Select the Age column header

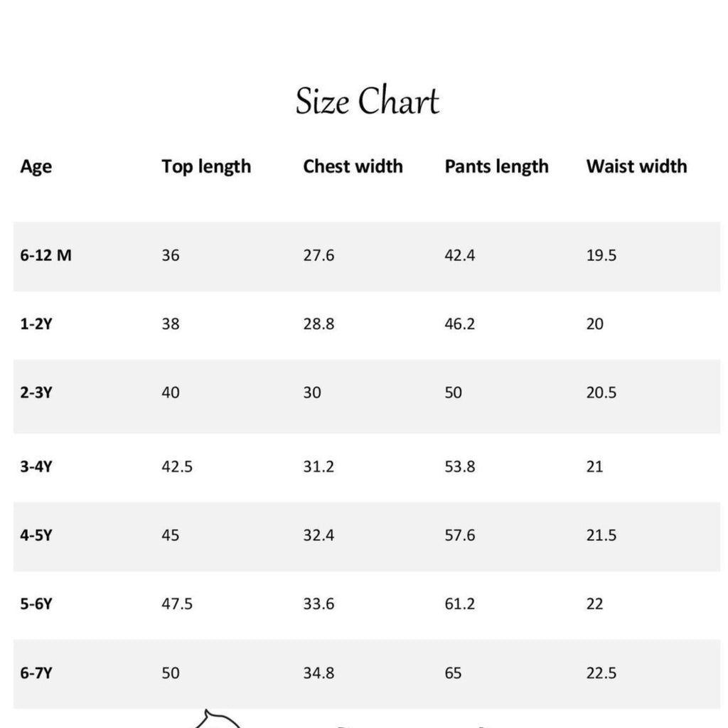[x=36, y=166]
